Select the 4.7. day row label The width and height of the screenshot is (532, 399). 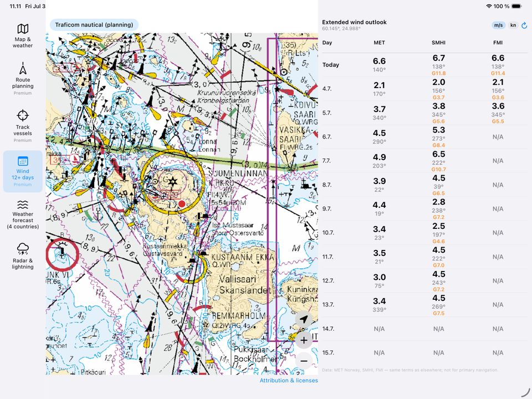click(327, 89)
